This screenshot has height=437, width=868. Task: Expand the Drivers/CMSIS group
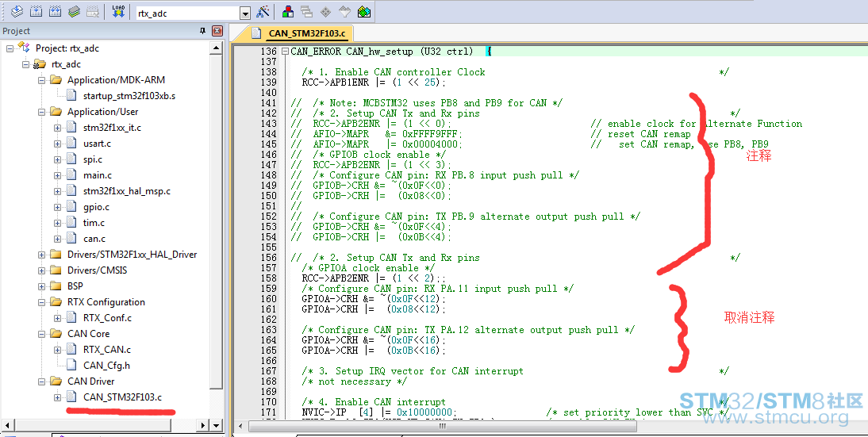click(x=41, y=270)
